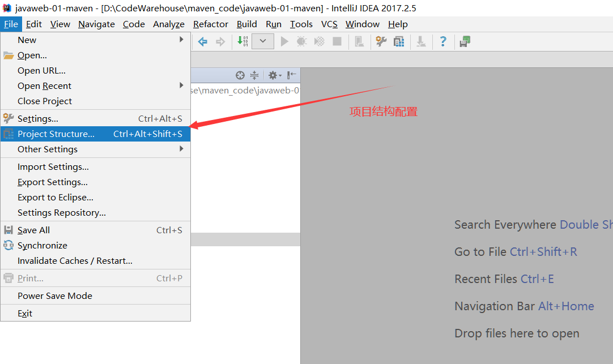Viewport: 613px width, 364px height.
Task: Select Invalidate Caches / Restart...
Action: (x=95, y=260)
